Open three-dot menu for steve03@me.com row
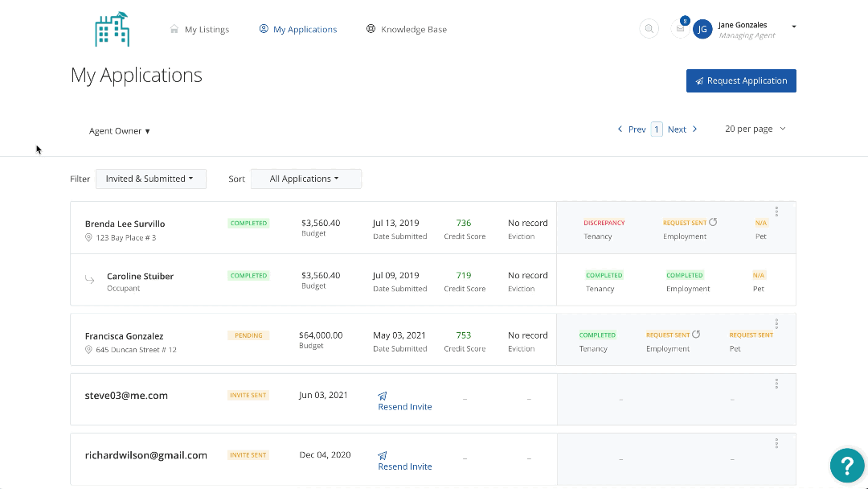 (x=776, y=384)
